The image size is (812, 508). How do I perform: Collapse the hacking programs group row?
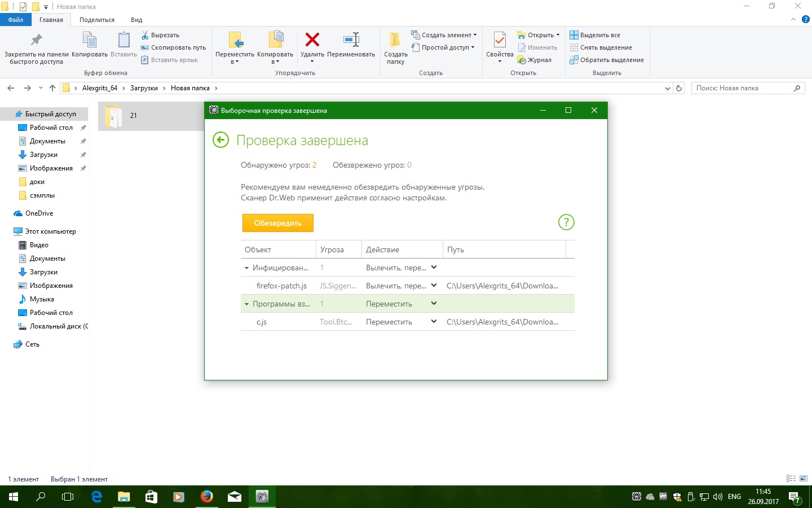[x=246, y=304]
